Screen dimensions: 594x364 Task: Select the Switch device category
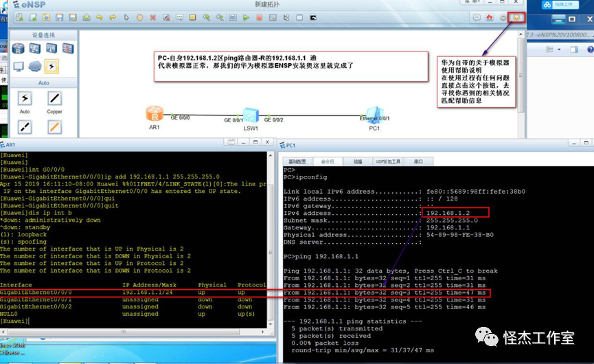(x=35, y=48)
